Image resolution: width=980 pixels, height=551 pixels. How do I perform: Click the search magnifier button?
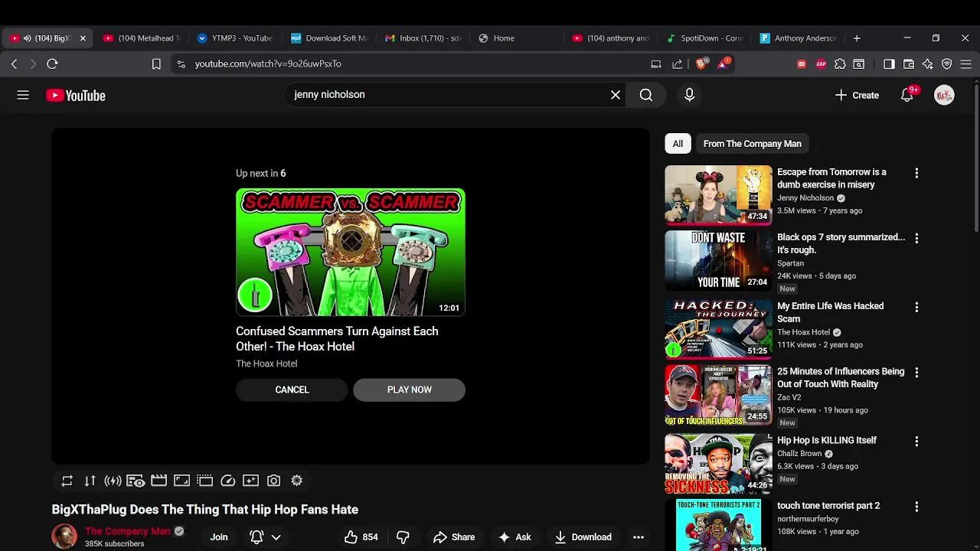coord(646,95)
